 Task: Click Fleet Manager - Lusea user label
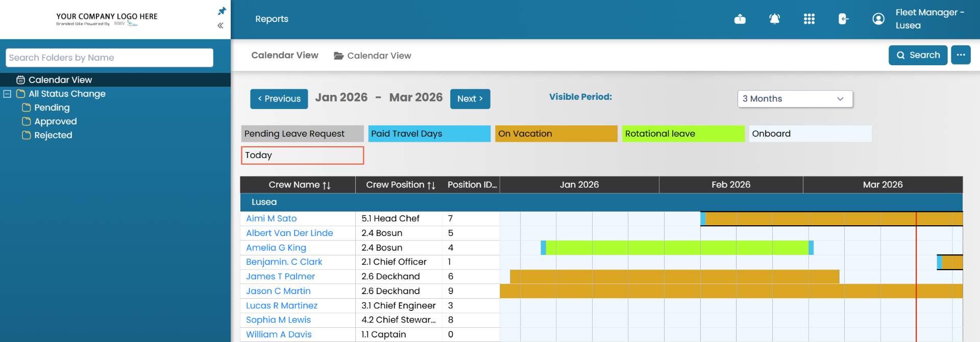coord(929,19)
